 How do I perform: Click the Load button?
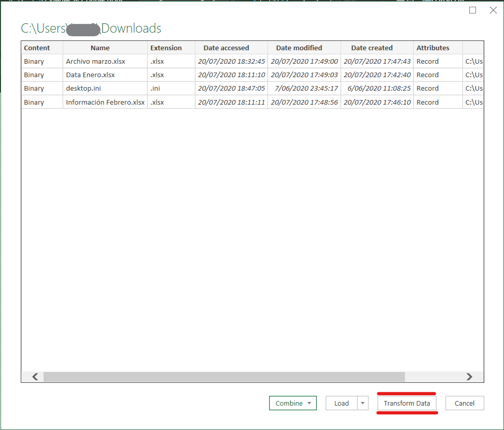[341, 403]
